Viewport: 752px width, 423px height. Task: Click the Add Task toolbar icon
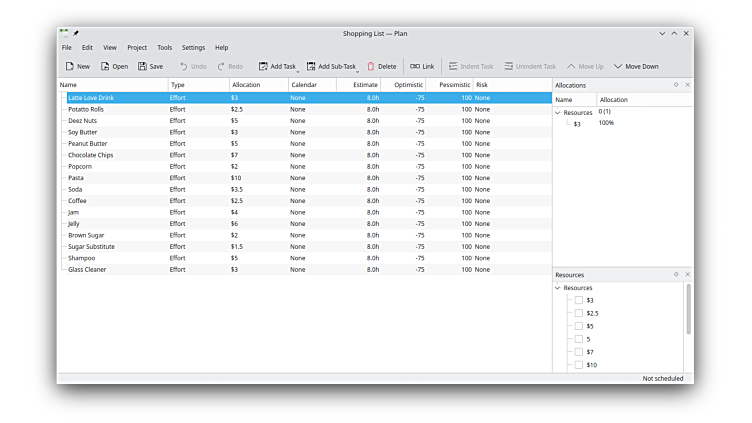264,67
